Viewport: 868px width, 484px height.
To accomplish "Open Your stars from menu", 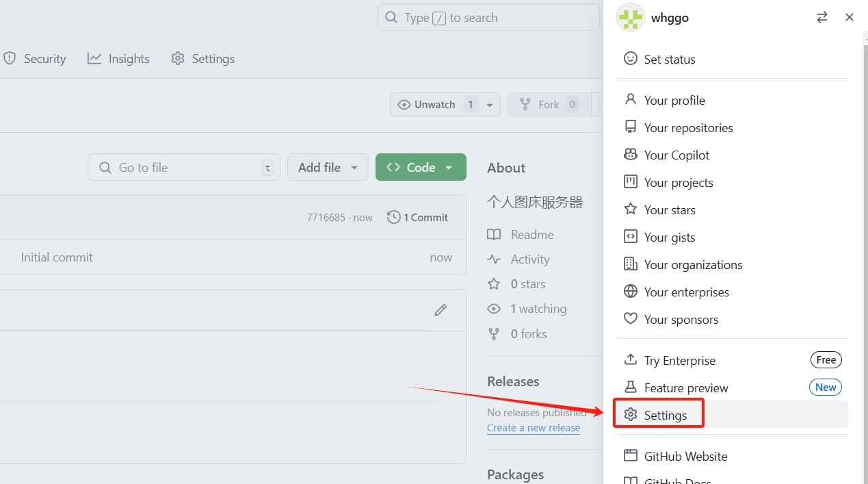I will pyautogui.click(x=669, y=210).
